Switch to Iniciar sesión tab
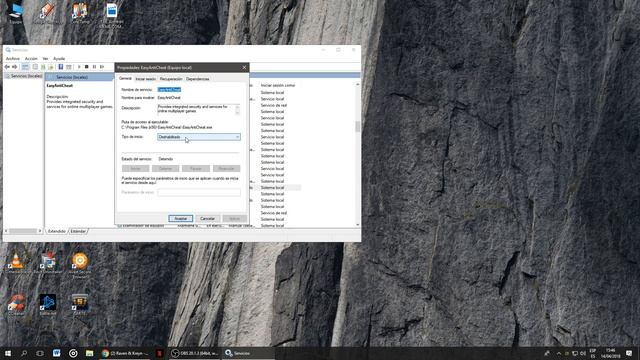Viewport: 640px width, 360px height. (146, 79)
